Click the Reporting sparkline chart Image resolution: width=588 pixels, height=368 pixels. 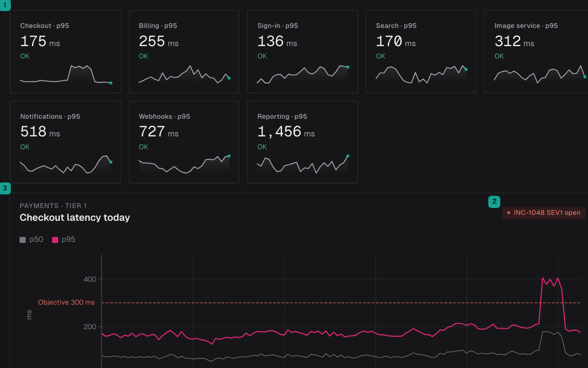[x=303, y=164]
